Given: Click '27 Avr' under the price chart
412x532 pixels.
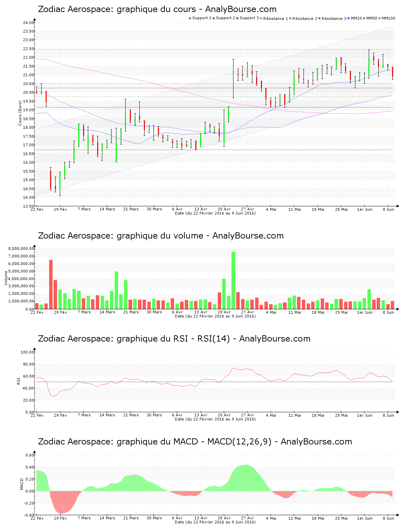Looking at the screenshot, I should (248, 209).
